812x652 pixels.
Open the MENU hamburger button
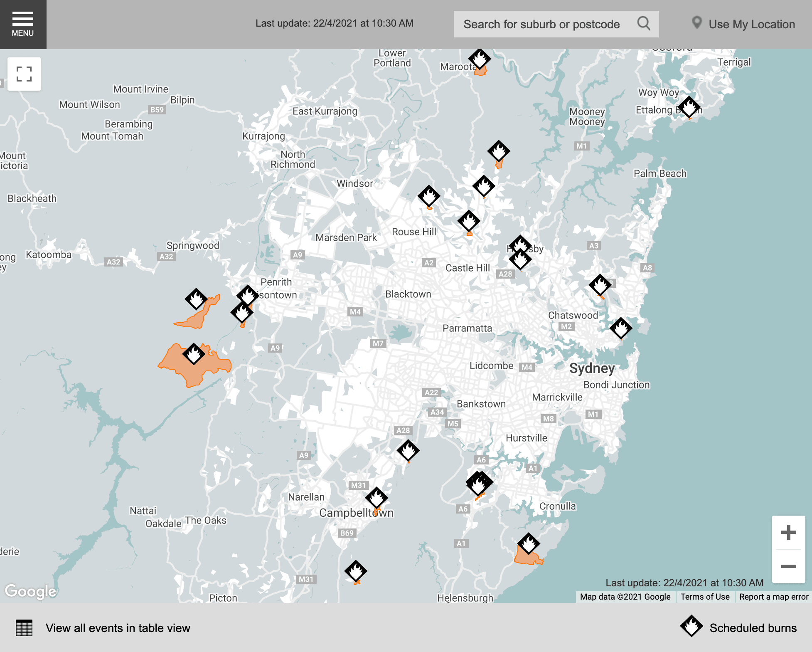coord(23,24)
